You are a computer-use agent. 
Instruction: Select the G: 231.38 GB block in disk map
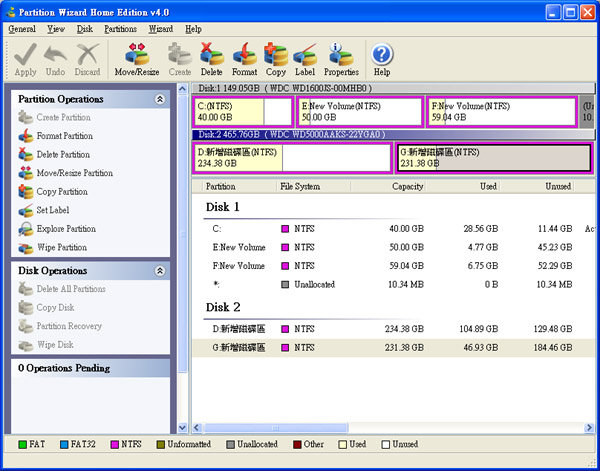[x=494, y=158]
